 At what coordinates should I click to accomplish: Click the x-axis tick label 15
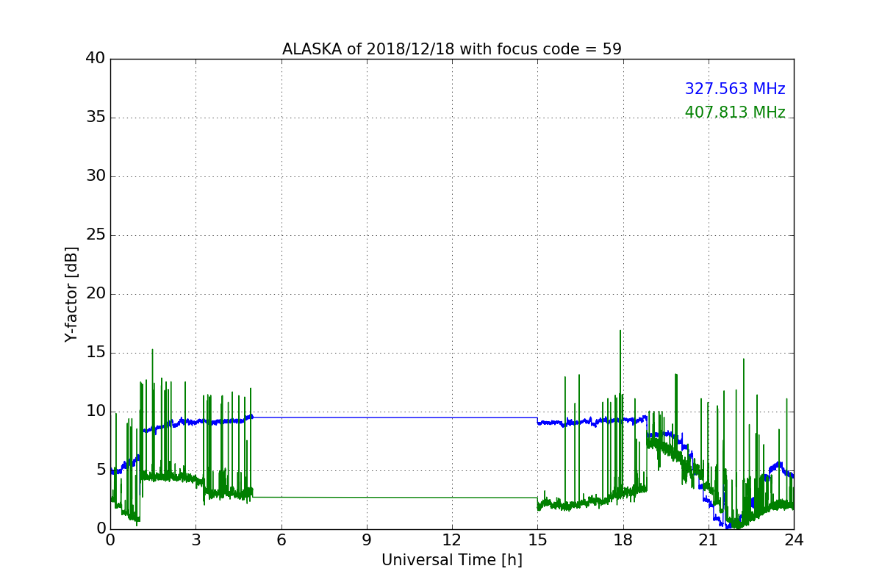coord(537,540)
